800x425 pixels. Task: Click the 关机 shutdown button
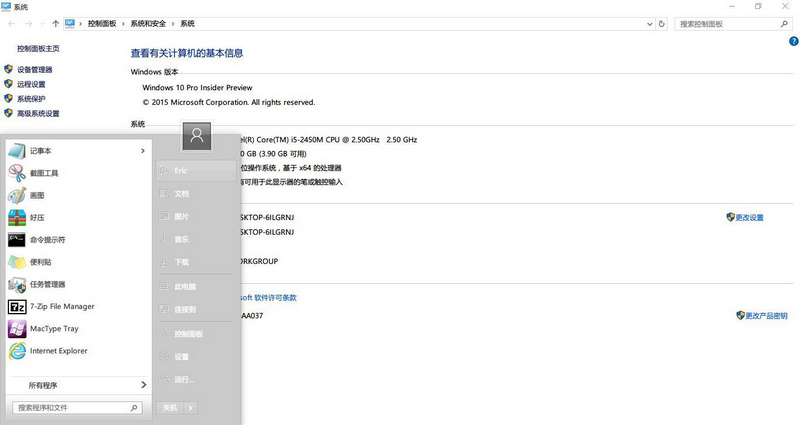170,408
